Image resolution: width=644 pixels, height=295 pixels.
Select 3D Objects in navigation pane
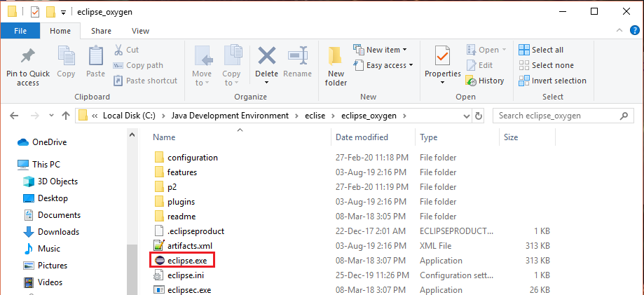(50, 181)
